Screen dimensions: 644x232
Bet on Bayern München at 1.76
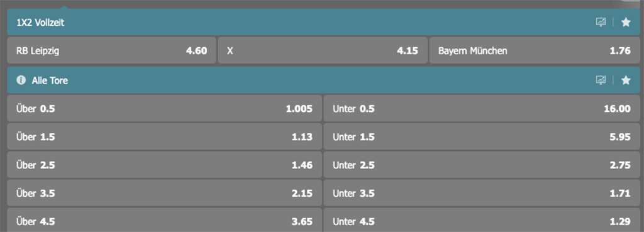coord(535,51)
